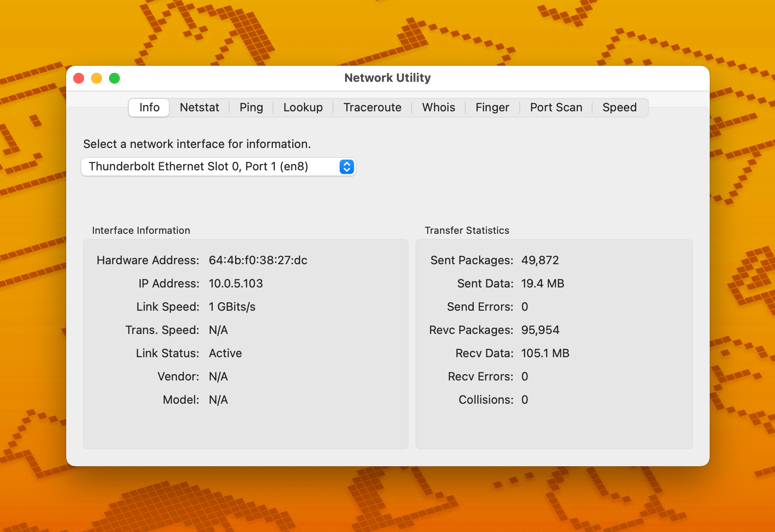Close the Network Utility window
The height and width of the screenshot is (532, 775).
(79, 78)
